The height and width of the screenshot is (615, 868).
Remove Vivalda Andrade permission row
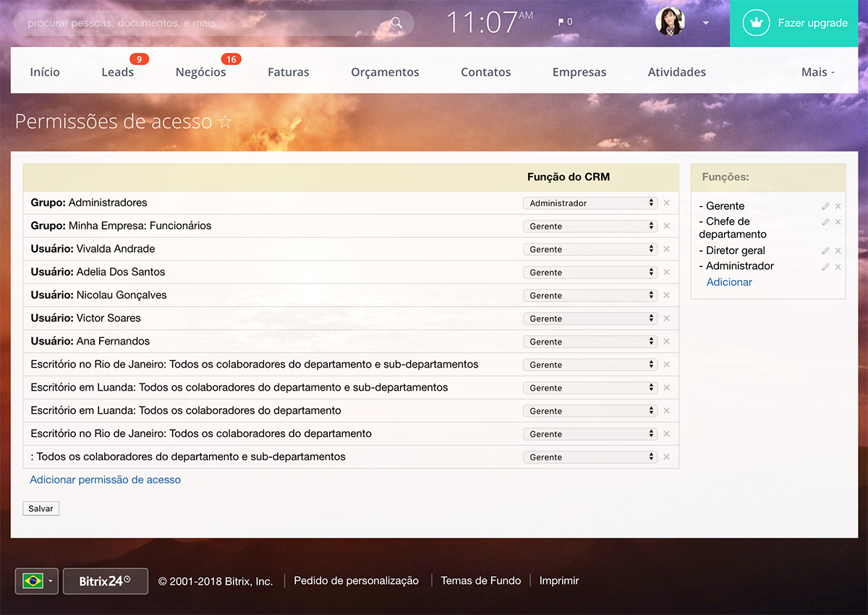point(666,249)
